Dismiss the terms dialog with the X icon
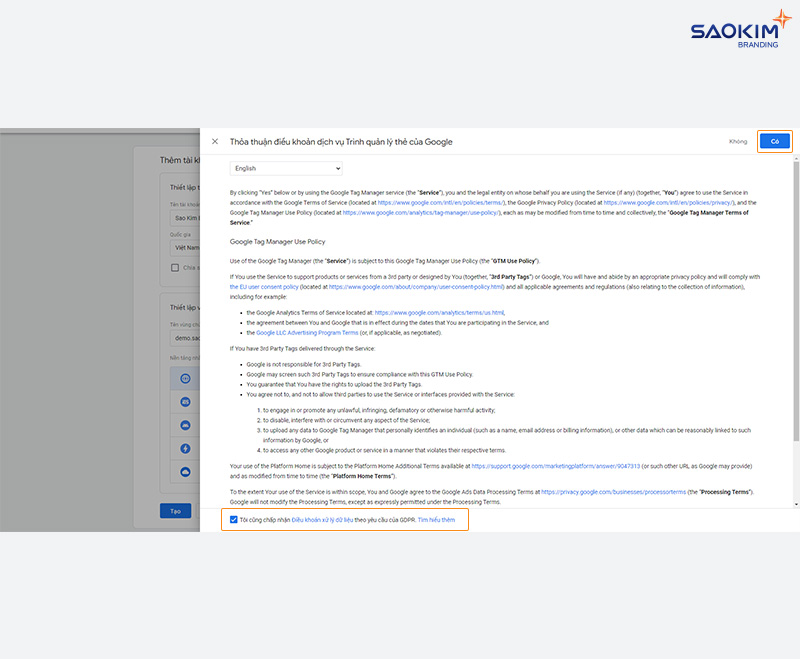Image resolution: width=800 pixels, height=659 pixels. pos(216,141)
